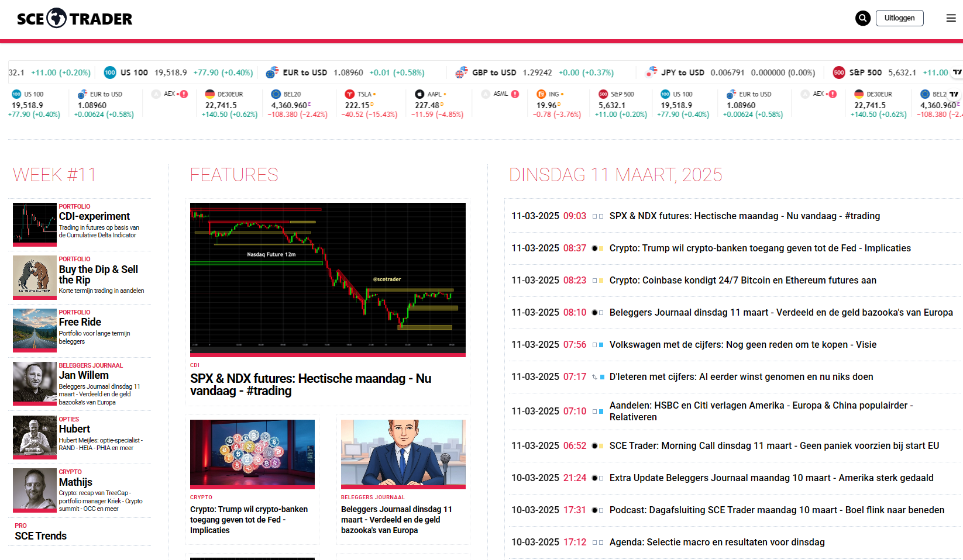Click the PRO label above SCE Trends
The width and height of the screenshot is (963, 560).
tap(21, 526)
